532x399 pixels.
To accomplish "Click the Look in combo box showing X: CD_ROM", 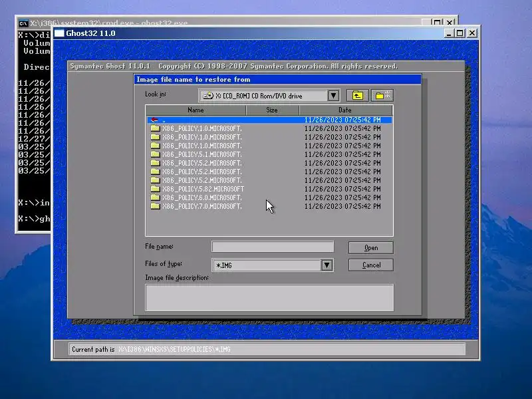I will coord(269,96).
